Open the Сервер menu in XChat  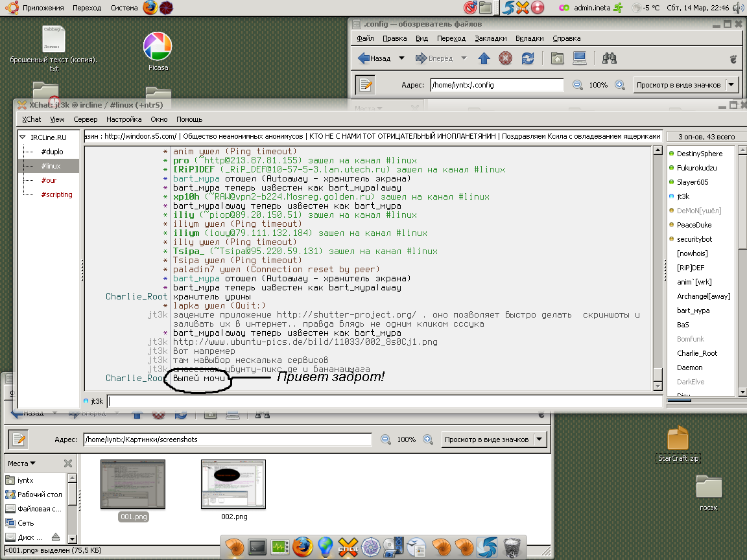pyautogui.click(x=86, y=119)
